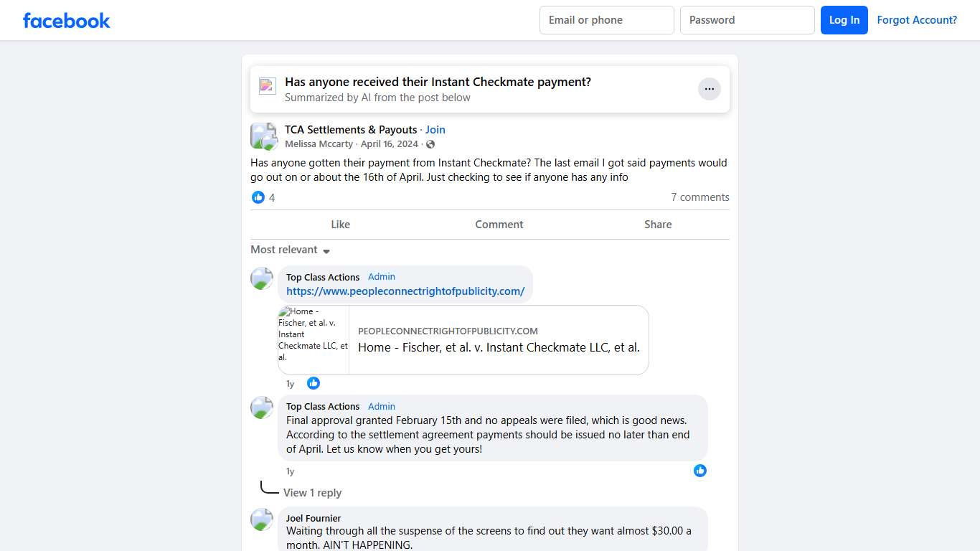Click the thumbs-up reaction count icon

[258, 197]
